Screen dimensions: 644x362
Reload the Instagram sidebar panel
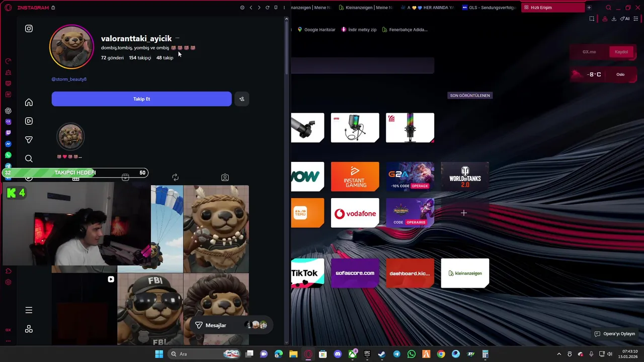pyautogui.click(x=267, y=8)
